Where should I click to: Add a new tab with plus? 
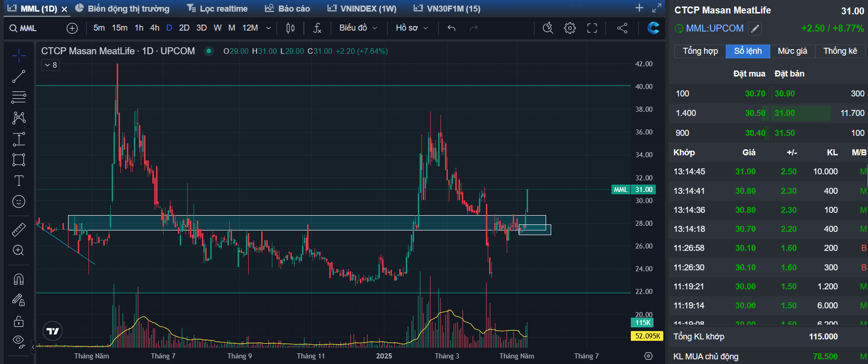[640, 8]
